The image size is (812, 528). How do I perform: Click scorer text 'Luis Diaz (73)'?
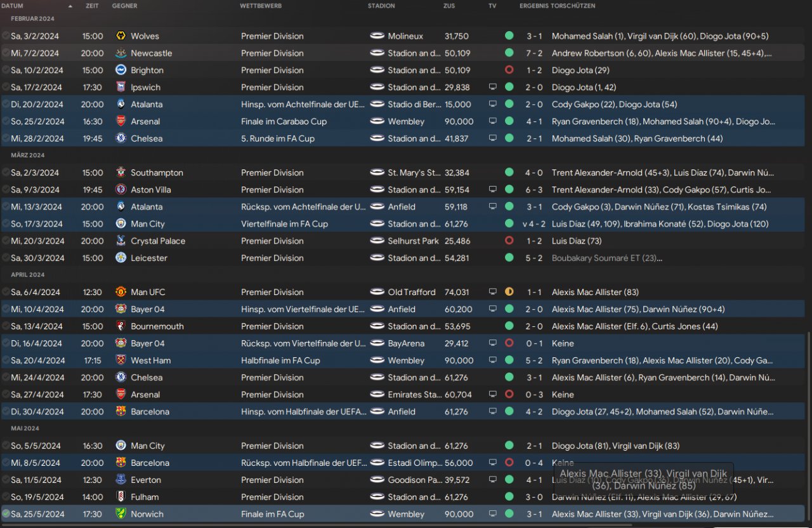point(577,241)
